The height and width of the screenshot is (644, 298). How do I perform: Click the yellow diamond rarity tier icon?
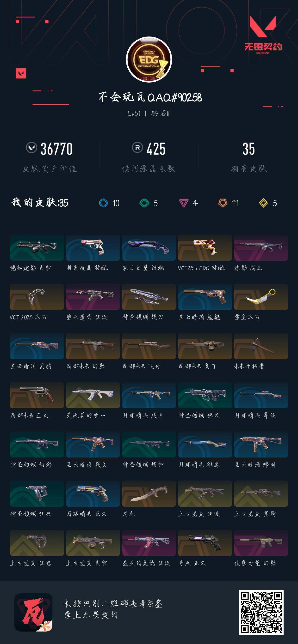(263, 203)
